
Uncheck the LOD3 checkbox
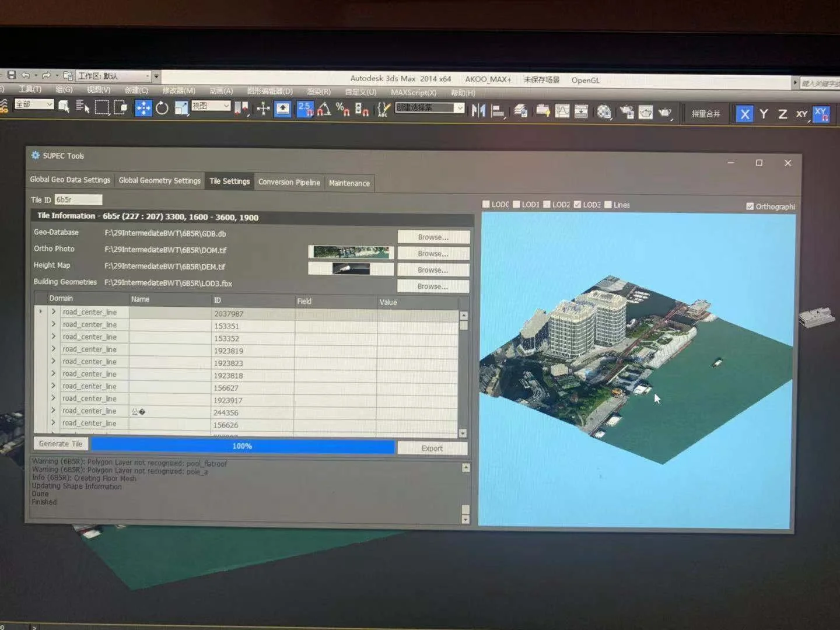577,205
